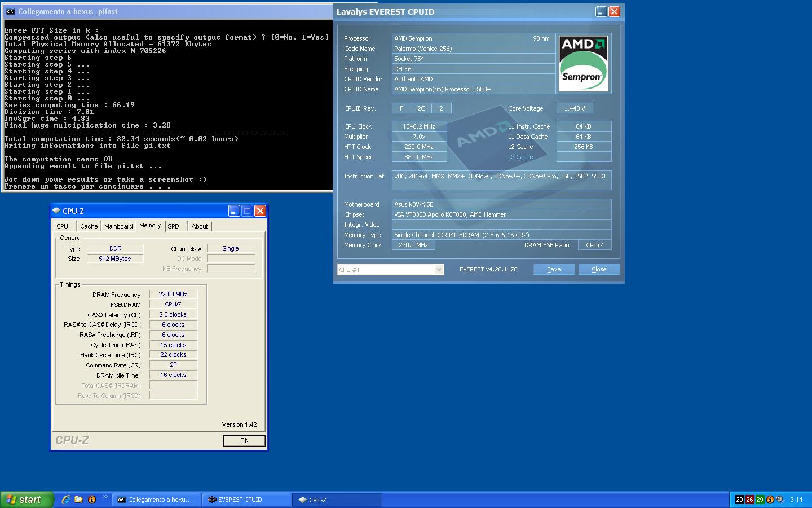Click the command prompt title bar icon
This screenshot has height=508, width=812.
[x=10, y=11]
